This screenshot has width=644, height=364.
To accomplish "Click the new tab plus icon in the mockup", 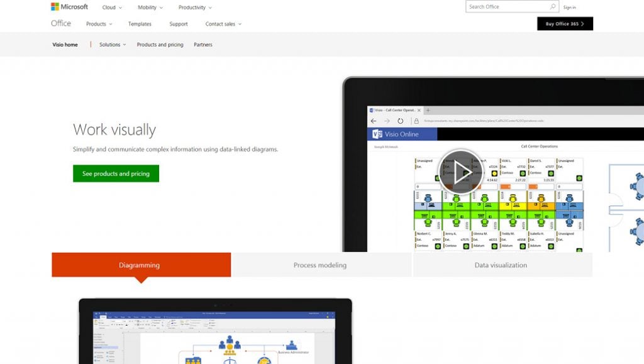I will 428,110.
